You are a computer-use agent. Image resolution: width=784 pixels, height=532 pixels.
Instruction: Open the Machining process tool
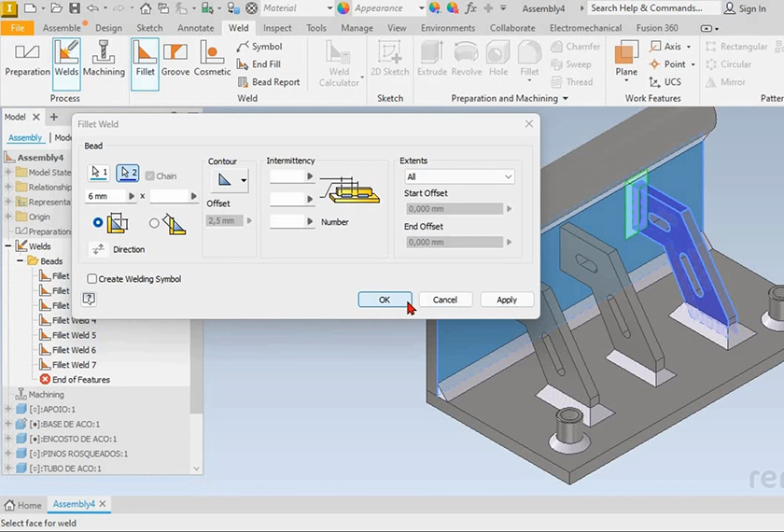(x=104, y=58)
